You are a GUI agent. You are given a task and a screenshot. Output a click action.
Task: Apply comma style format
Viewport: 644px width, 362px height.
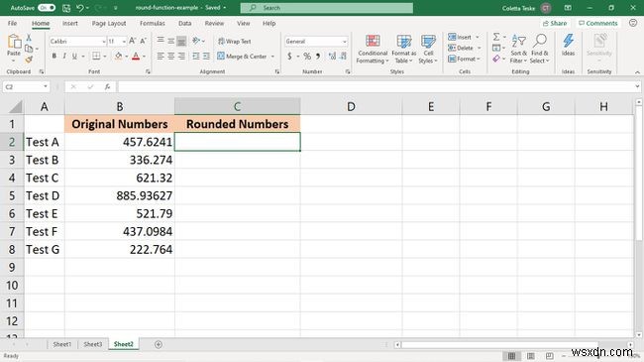318,56
